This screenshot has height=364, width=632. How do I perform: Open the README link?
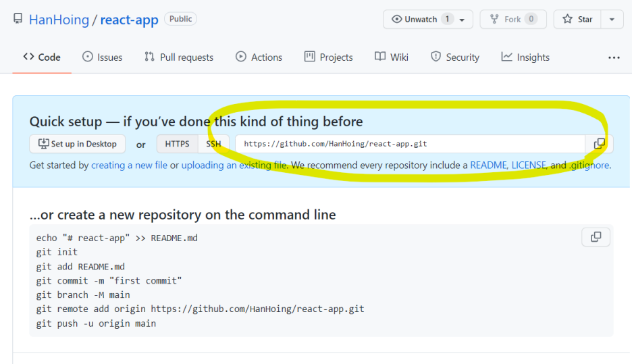tap(488, 165)
